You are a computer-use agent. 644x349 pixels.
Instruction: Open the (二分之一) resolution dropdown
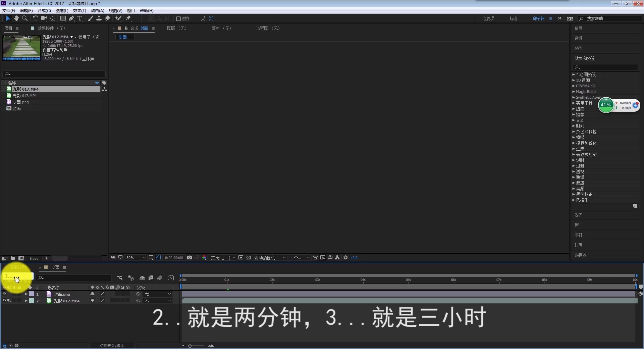pos(223,258)
